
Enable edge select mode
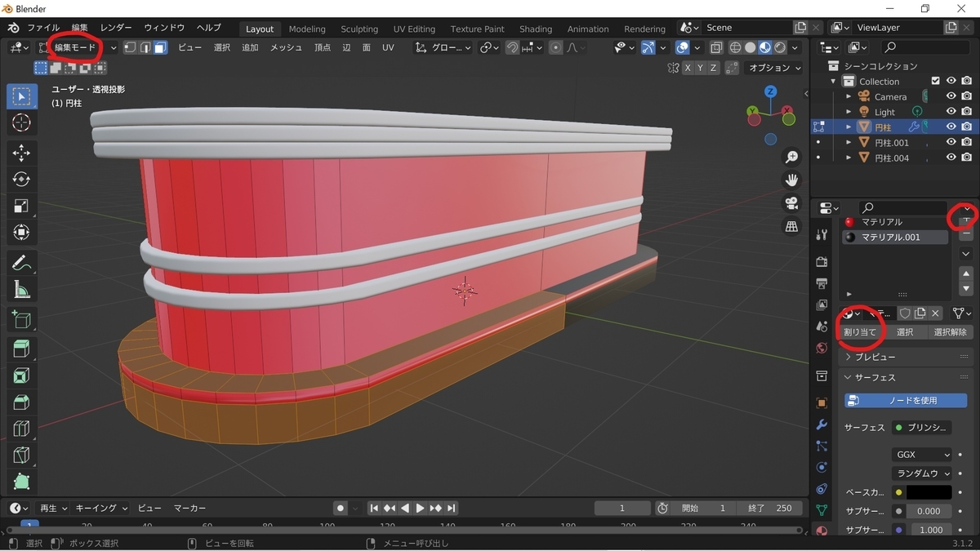coord(145,47)
